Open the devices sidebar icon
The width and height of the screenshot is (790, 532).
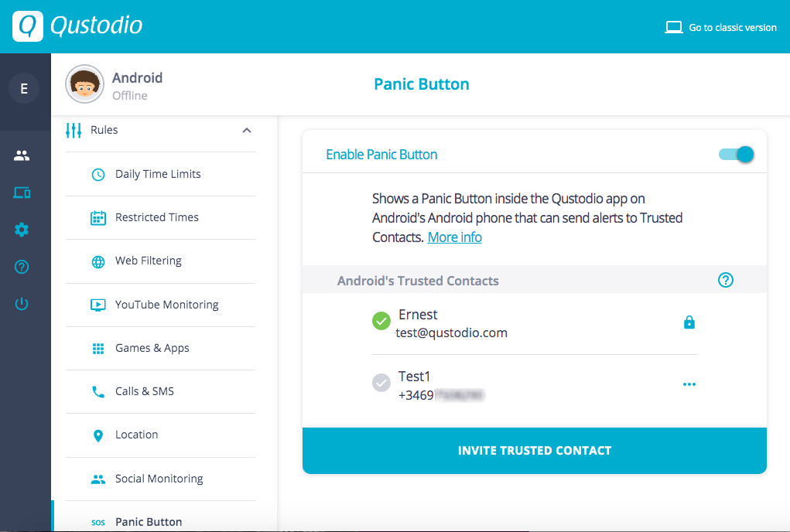[x=22, y=193]
